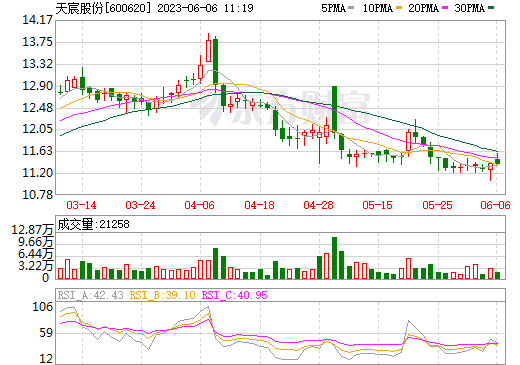Click the stock title 天宸股份[600620]
This screenshot has width=520, height=365.
point(103,8)
